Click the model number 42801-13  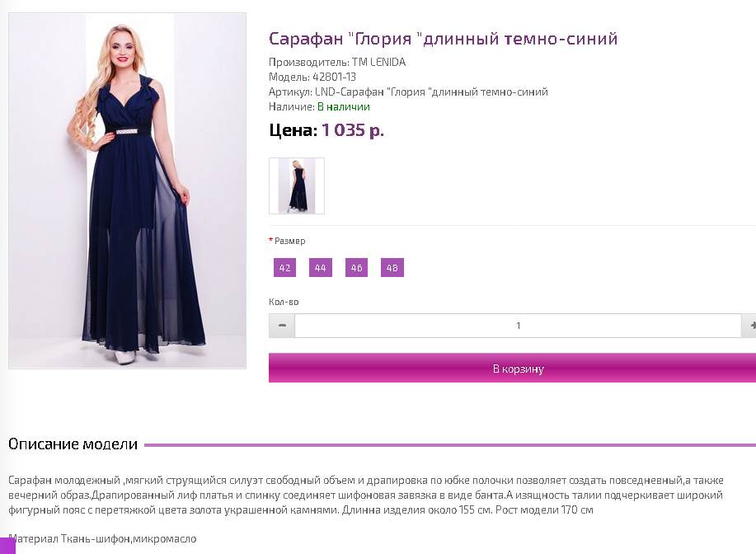pos(334,77)
